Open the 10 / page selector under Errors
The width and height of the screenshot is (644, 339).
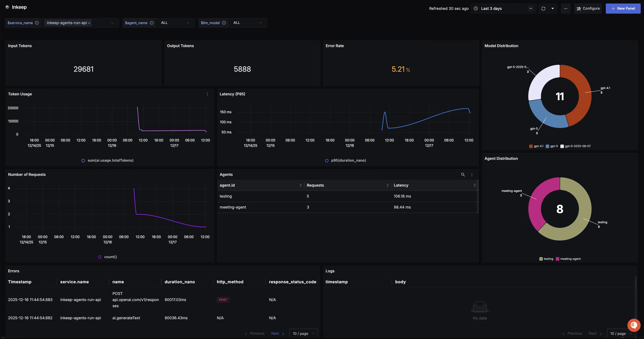click(303, 333)
